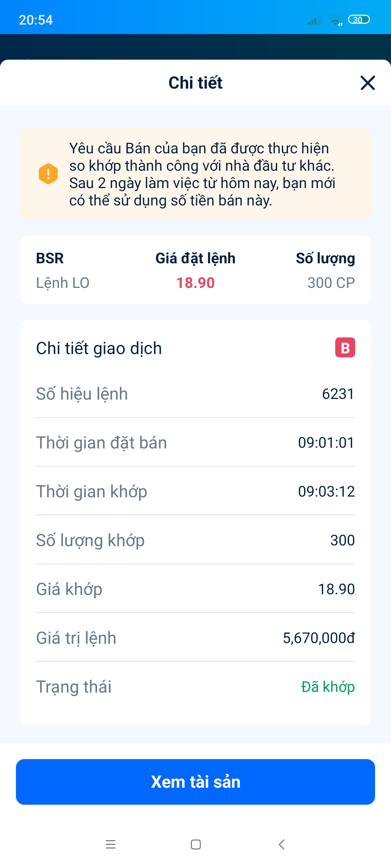Tap the 18.90 order price value

(x=195, y=283)
